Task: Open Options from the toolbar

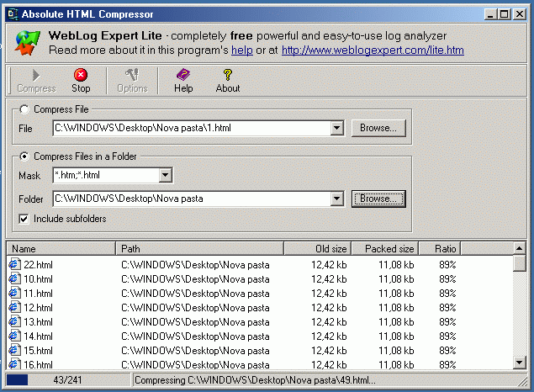Action: pos(132,81)
